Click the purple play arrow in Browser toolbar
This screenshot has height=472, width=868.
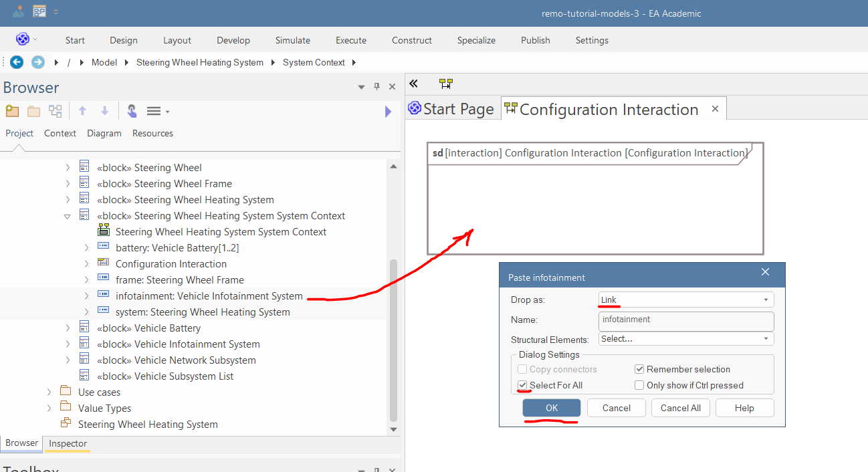pyautogui.click(x=388, y=112)
